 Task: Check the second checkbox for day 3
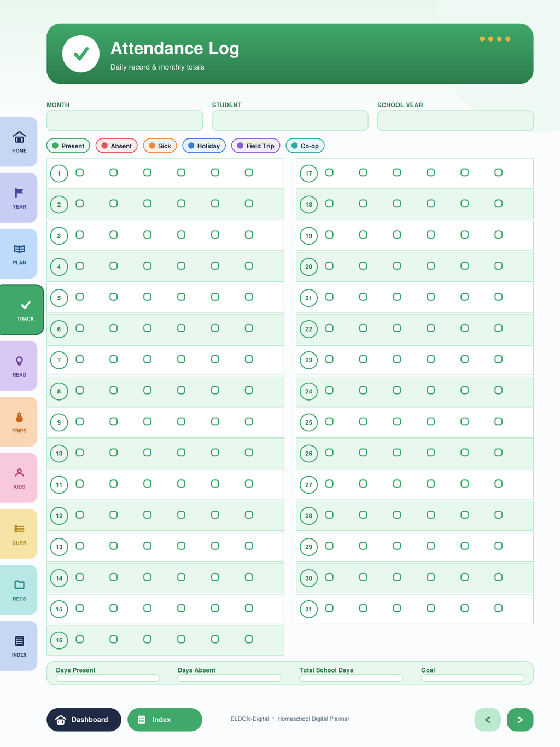coord(114,235)
